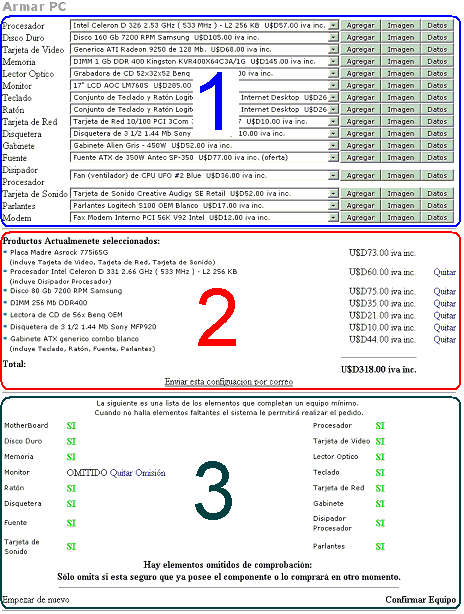Expand the Parlantes dropdown

pos(333,206)
